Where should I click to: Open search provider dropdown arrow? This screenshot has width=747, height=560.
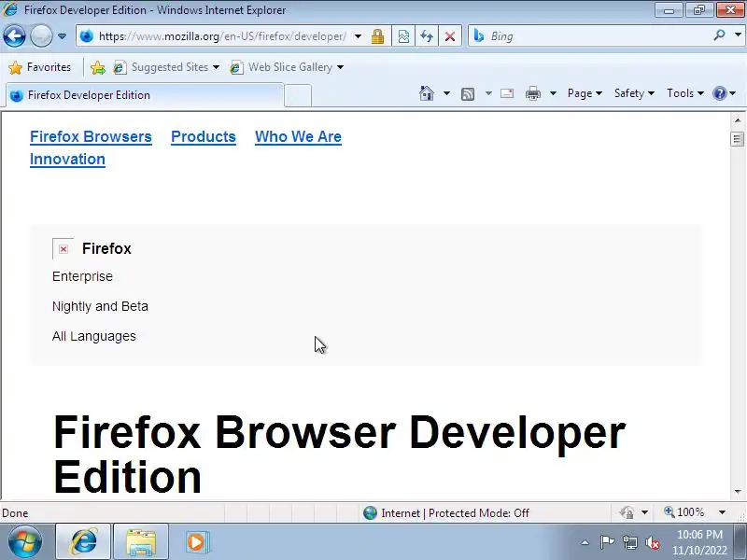[x=738, y=35]
